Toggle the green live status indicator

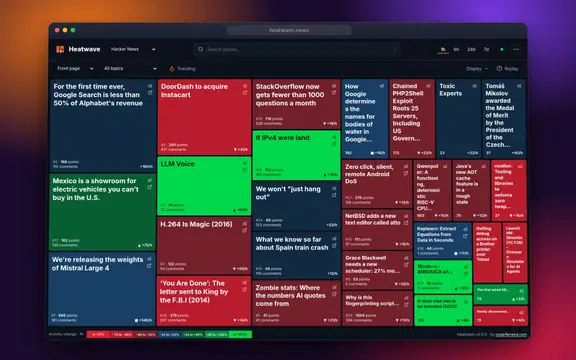point(502,49)
